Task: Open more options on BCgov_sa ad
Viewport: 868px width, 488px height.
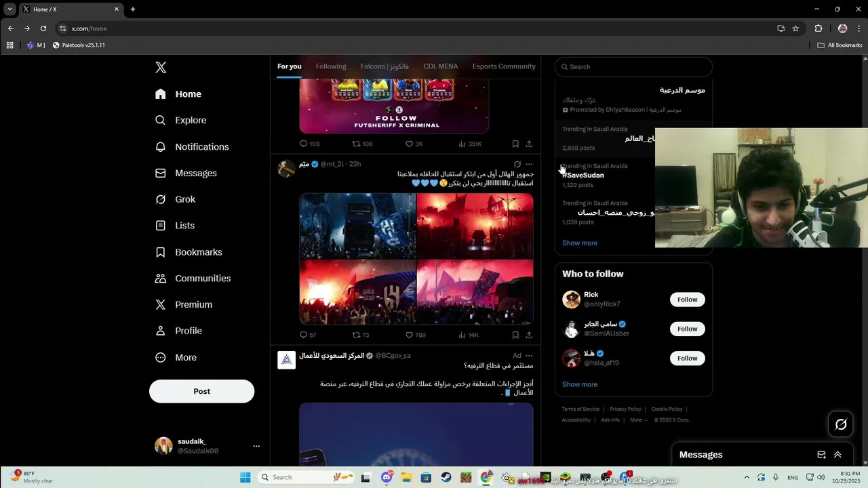Action: pyautogui.click(x=529, y=355)
